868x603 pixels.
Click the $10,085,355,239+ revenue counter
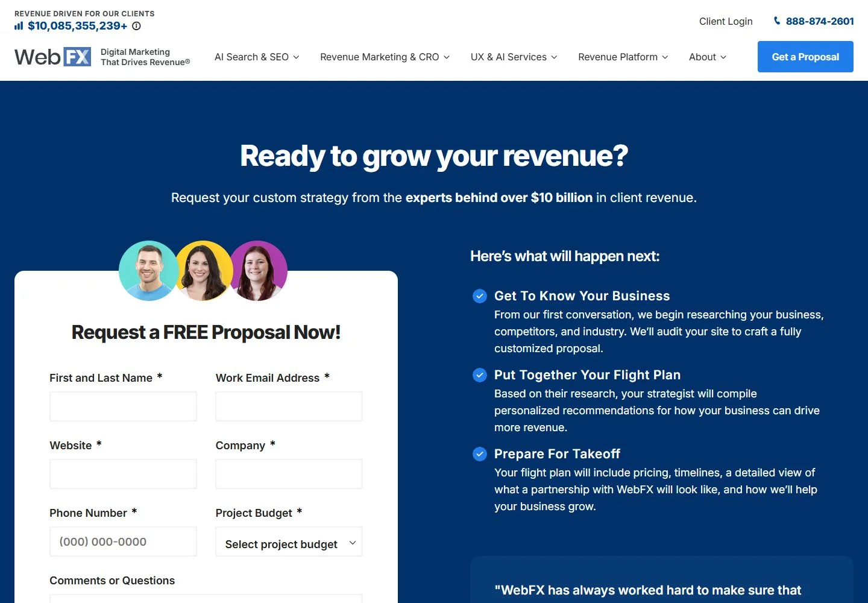pyautogui.click(x=78, y=26)
